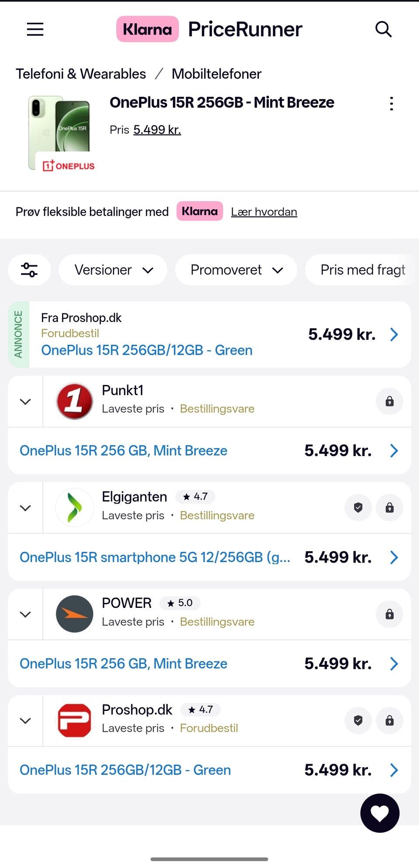The height and width of the screenshot is (868, 419).
Task: Tap the heart favorite button
Action: pyautogui.click(x=380, y=813)
